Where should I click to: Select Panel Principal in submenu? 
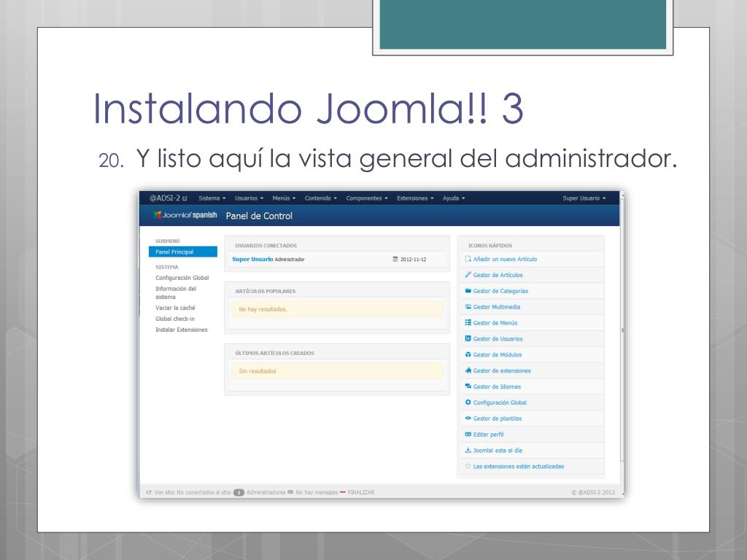coord(183,252)
